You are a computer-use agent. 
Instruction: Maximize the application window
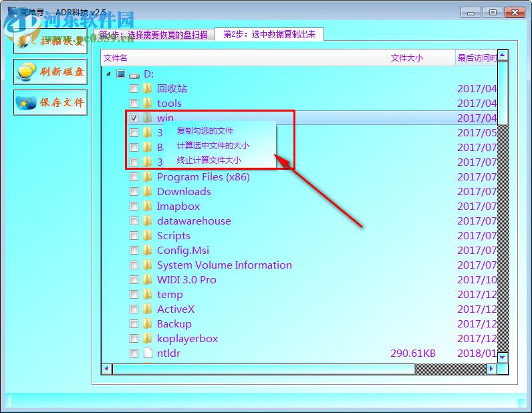pos(493,13)
